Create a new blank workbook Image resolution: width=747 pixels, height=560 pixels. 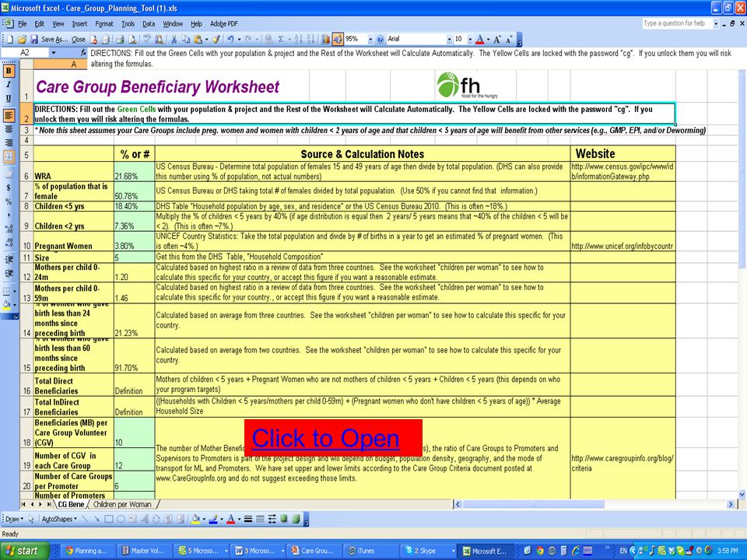[x=10, y=39]
